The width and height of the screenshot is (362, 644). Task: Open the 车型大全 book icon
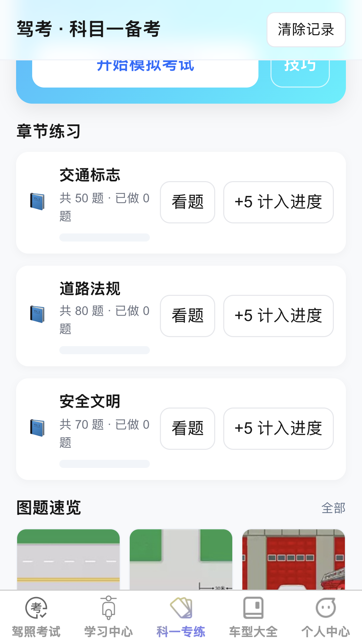tap(253, 608)
